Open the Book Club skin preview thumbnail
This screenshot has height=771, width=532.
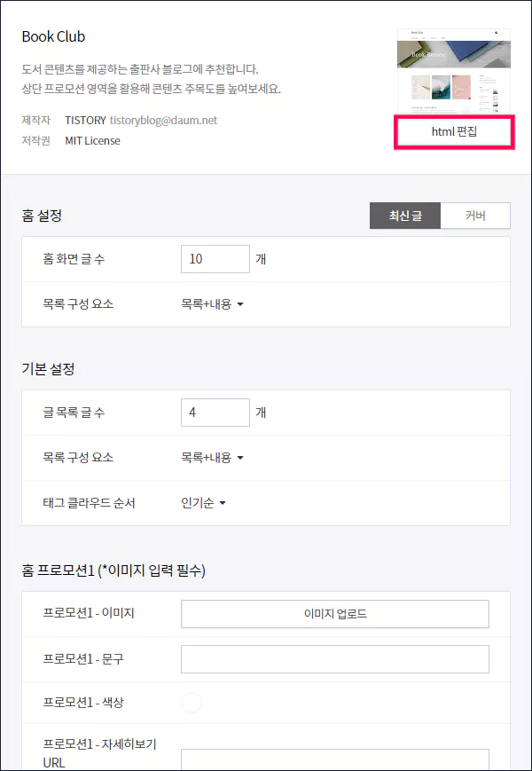click(453, 67)
